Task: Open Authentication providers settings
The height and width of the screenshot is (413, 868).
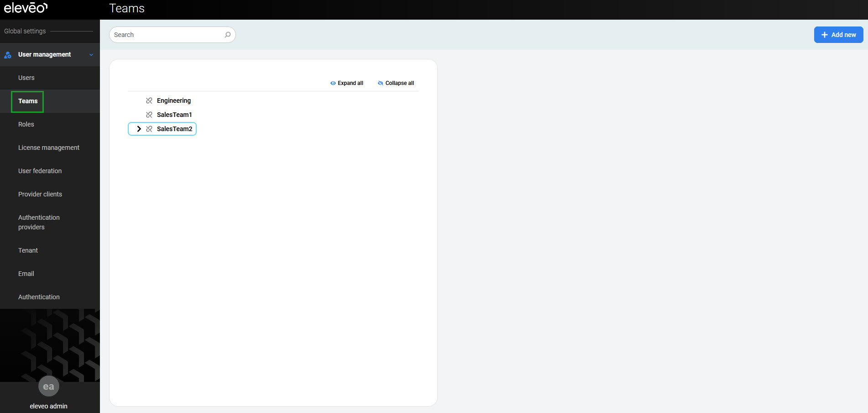Action: click(39, 222)
